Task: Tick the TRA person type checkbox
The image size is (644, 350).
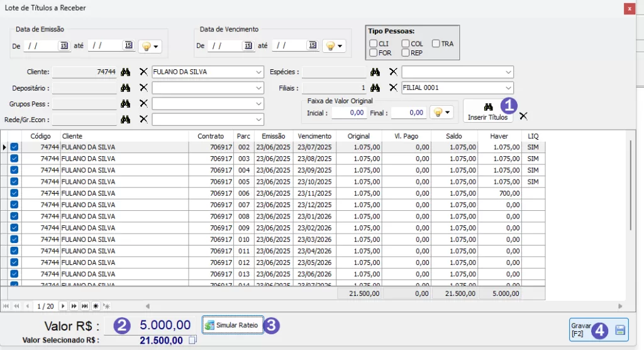Action: [436, 43]
